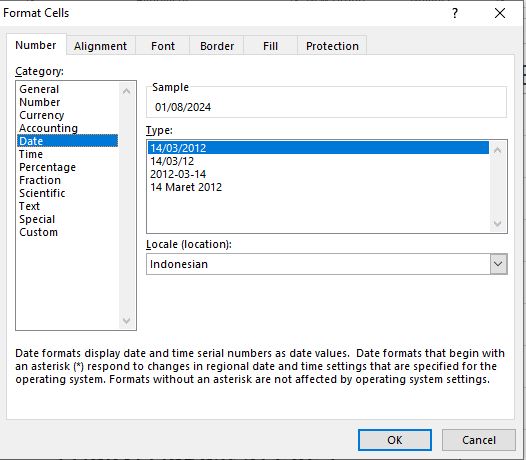Choose the Currency category
Image resolution: width=526 pixels, height=460 pixels.
pos(67,115)
